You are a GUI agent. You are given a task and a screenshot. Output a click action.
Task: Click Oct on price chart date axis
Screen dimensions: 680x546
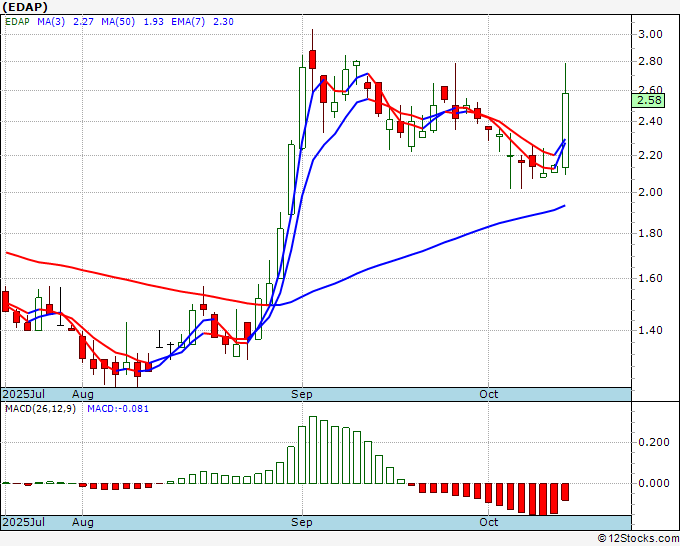tap(489, 394)
